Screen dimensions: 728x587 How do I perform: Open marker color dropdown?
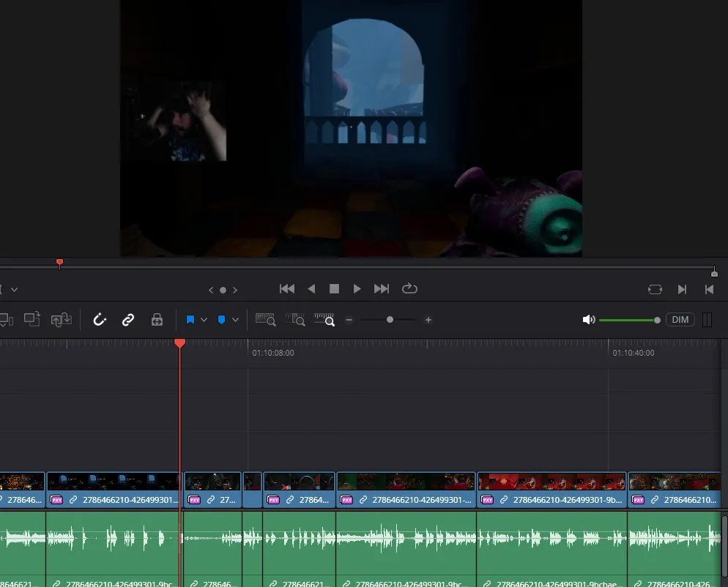click(x=235, y=320)
